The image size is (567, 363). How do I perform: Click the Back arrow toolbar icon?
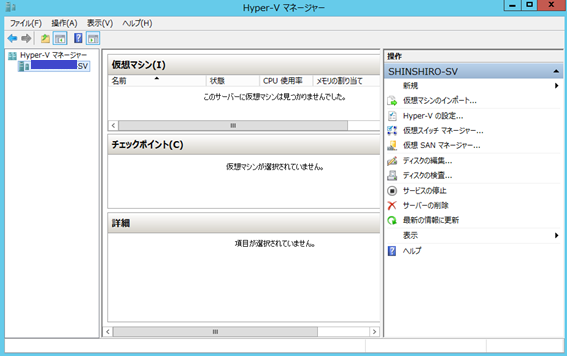pyautogui.click(x=12, y=38)
